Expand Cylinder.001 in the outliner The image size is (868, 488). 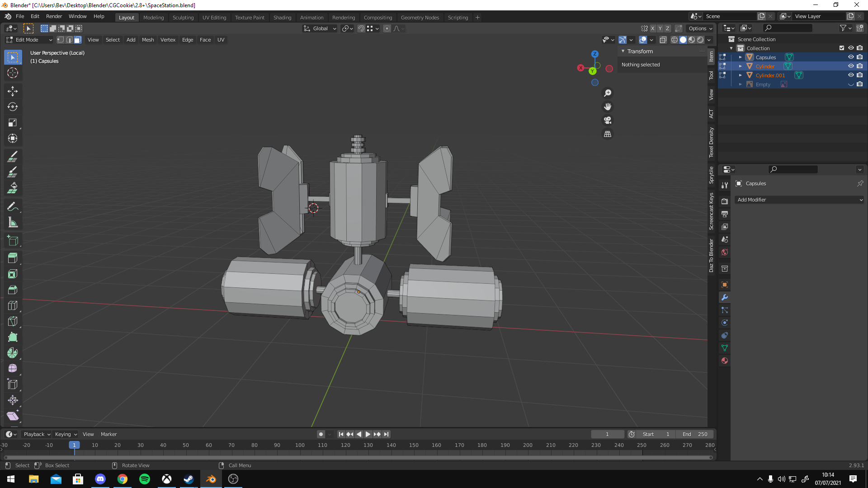(740, 75)
